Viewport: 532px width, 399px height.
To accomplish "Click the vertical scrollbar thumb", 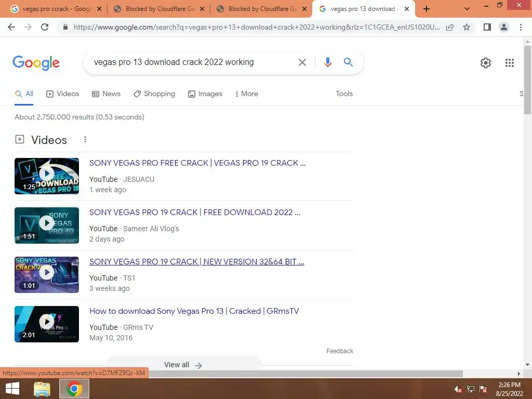I will [x=527, y=79].
